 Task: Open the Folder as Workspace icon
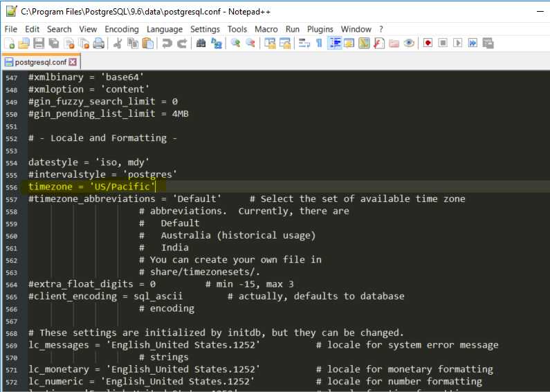point(394,43)
